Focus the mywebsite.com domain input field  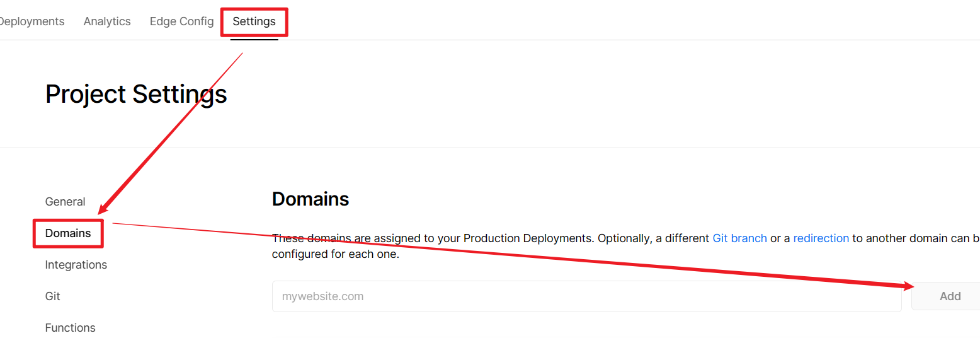[586, 296]
